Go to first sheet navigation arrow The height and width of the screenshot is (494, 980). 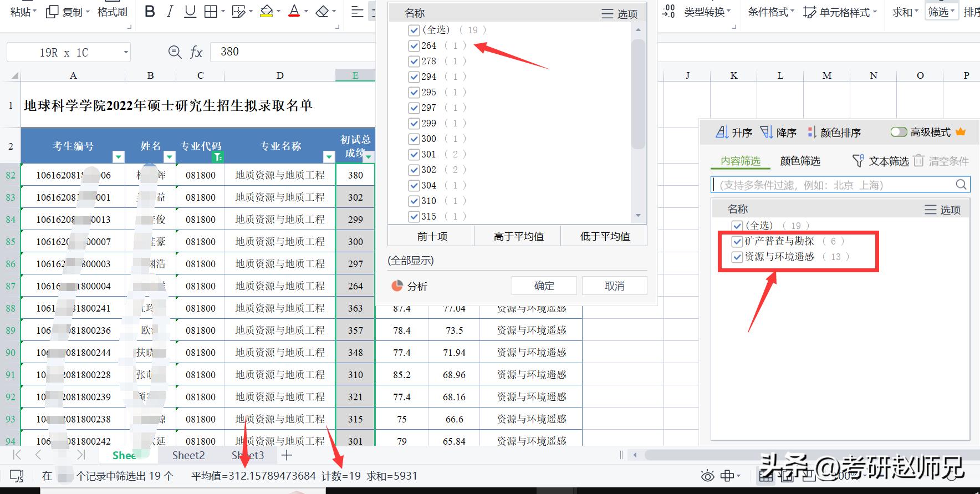[17, 455]
